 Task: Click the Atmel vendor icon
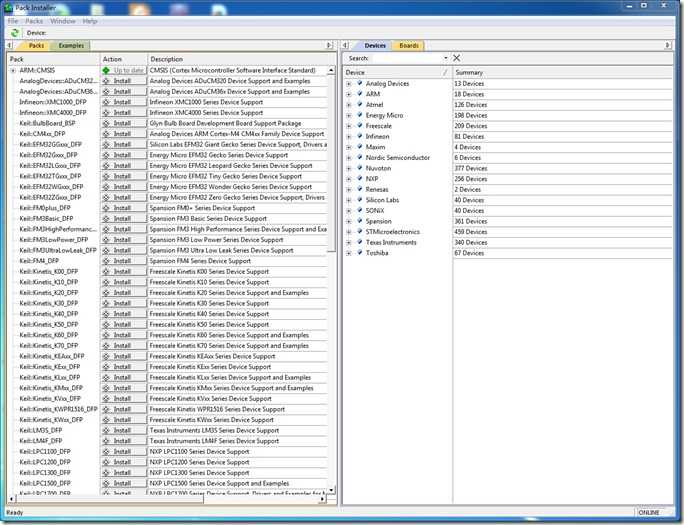tap(360, 104)
